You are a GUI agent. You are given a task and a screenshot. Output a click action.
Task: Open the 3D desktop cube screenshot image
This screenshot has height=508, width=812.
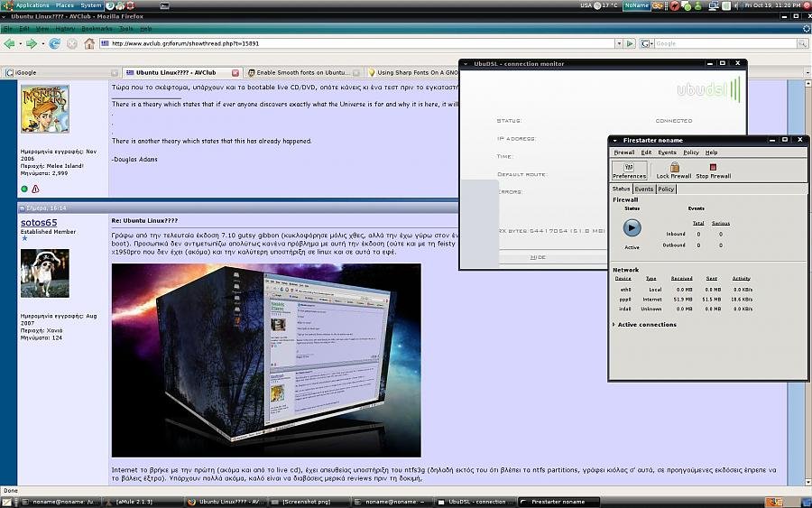tap(266, 360)
